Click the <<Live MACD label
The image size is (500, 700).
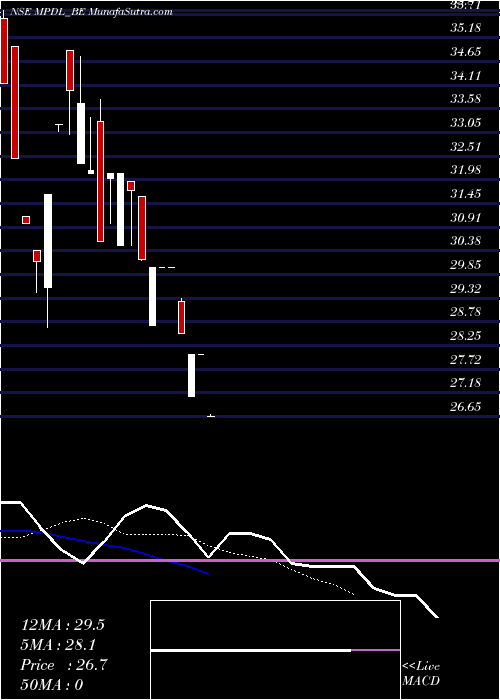coord(421,674)
